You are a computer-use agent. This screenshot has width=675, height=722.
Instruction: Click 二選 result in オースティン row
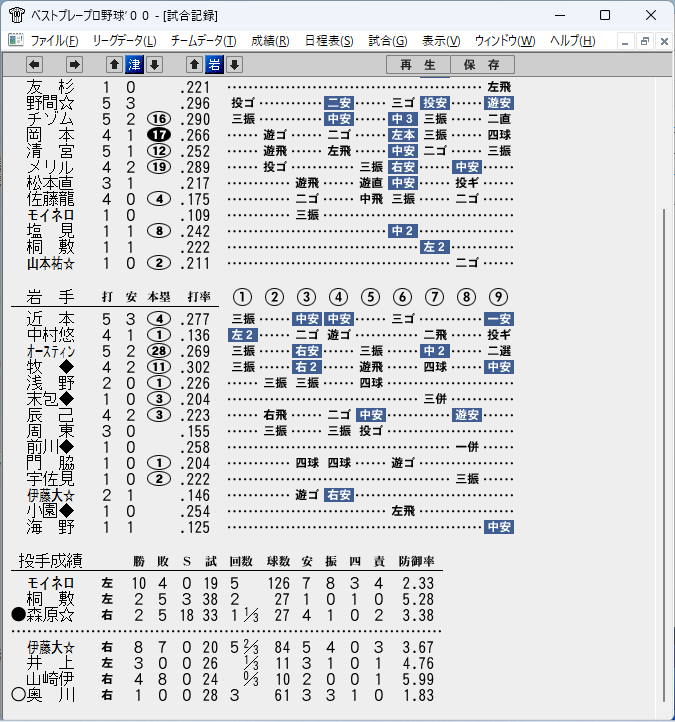click(499, 351)
